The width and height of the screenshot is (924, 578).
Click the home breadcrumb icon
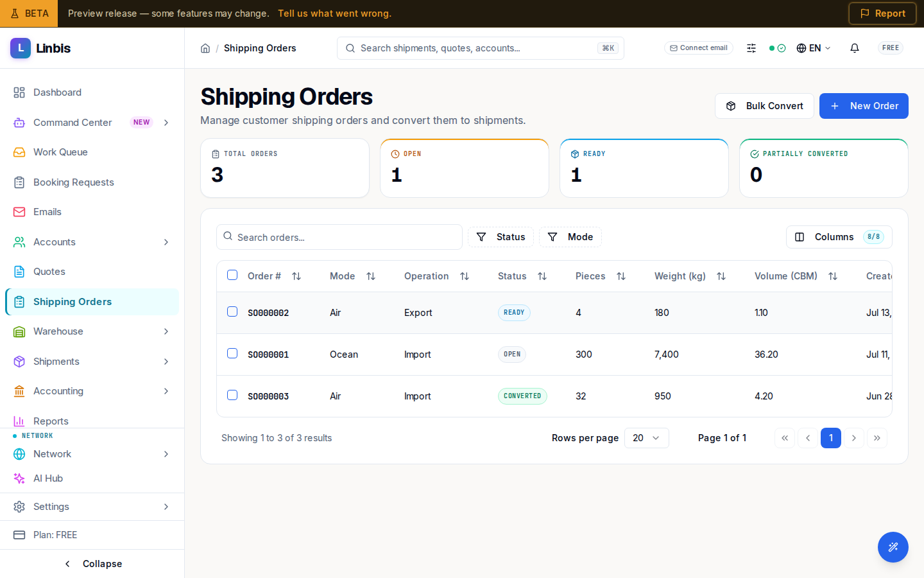tap(205, 48)
